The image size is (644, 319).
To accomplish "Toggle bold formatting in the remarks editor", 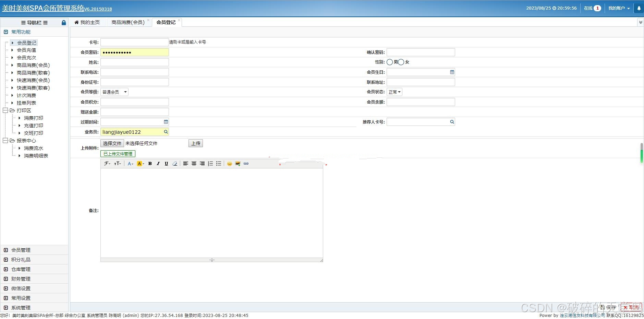I will point(150,164).
